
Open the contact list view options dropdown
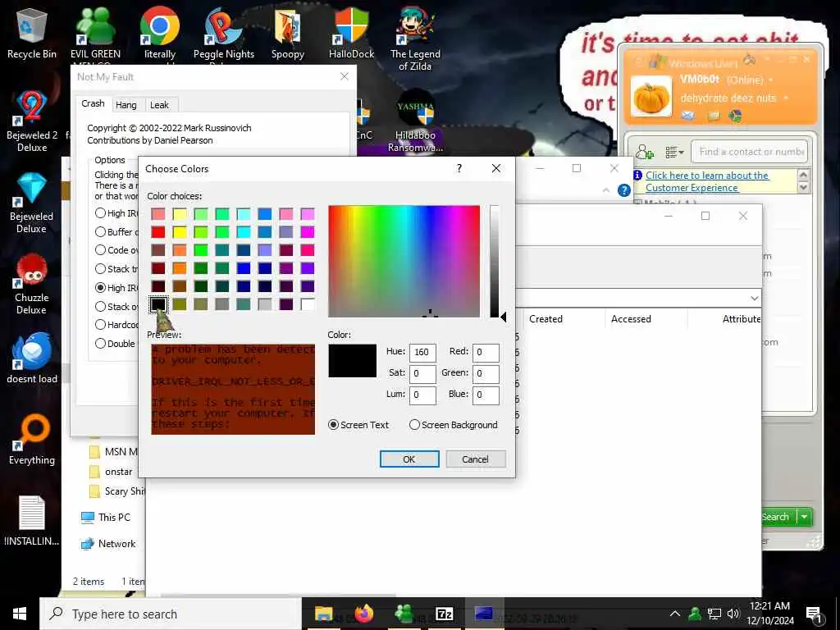pyautogui.click(x=674, y=153)
